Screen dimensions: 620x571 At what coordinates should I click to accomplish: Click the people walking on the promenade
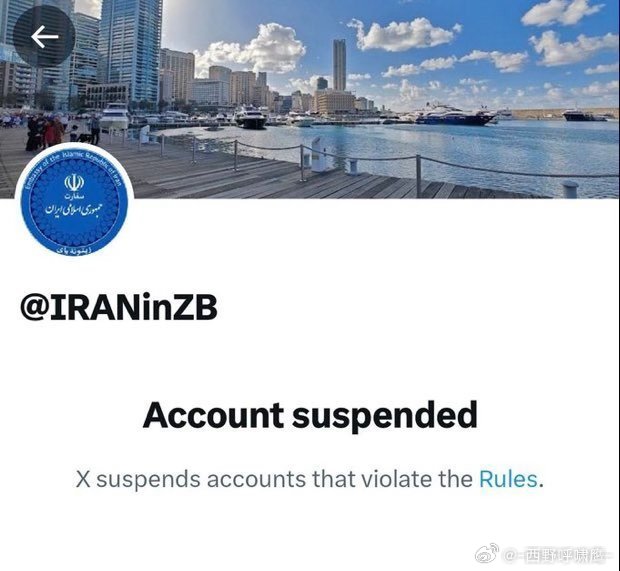45,132
